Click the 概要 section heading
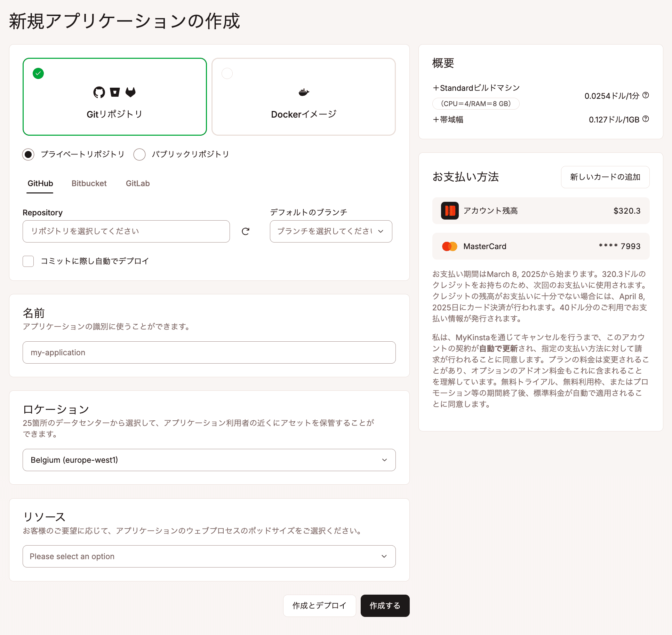672x635 pixels. click(443, 63)
